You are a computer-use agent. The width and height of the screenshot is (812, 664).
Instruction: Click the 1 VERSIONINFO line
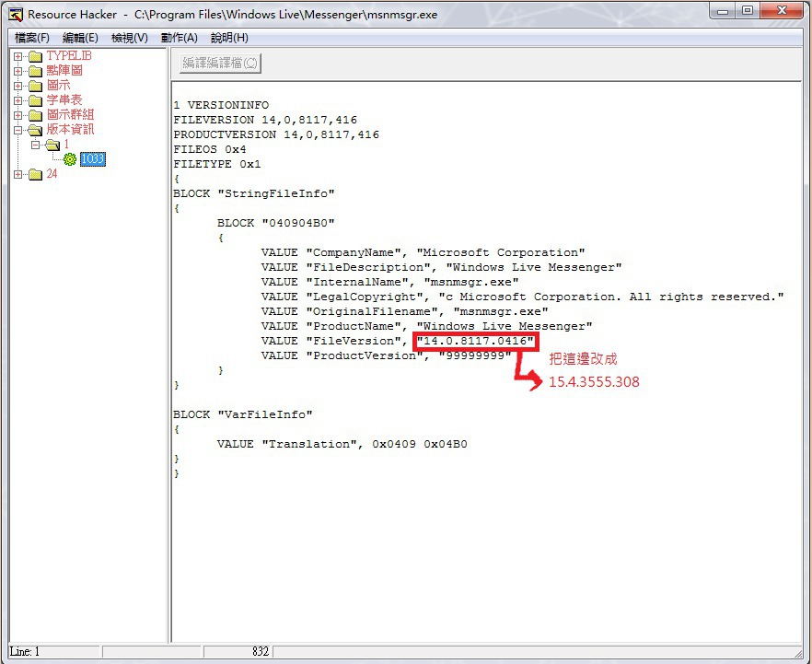pos(221,105)
